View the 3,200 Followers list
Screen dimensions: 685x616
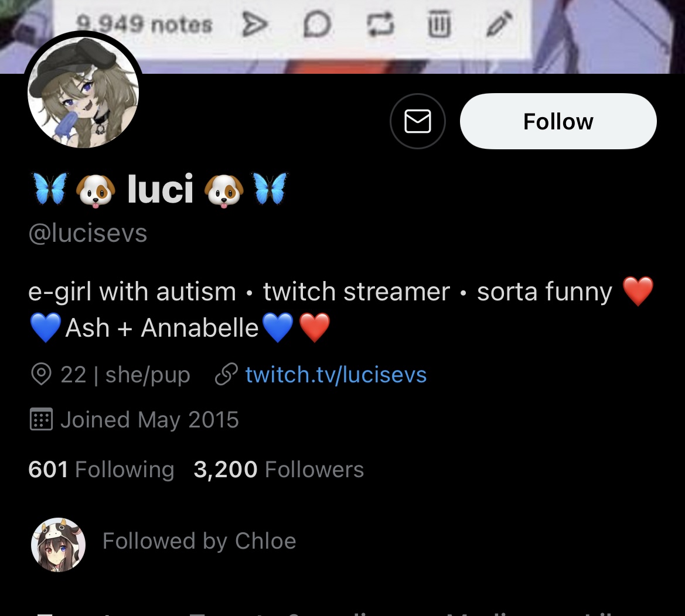coord(279,469)
